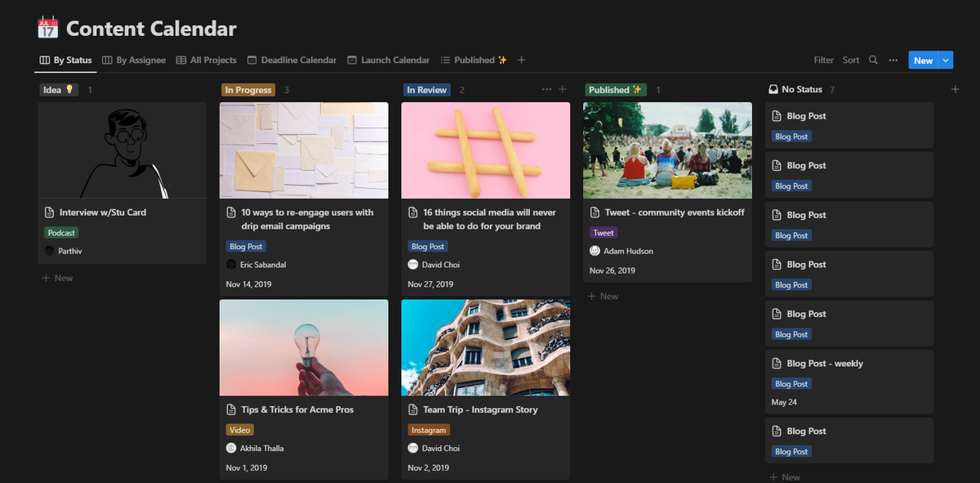The height and width of the screenshot is (483, 980).
Task: Open the search magnifier icon
Action: coord(873,60)
